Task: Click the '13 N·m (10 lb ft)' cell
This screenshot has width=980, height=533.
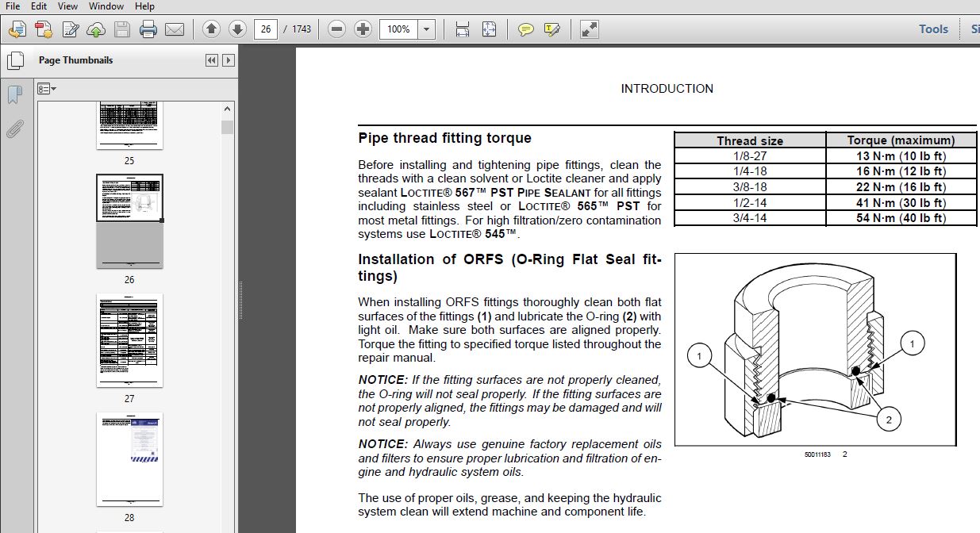Action: tap(901, 156)
